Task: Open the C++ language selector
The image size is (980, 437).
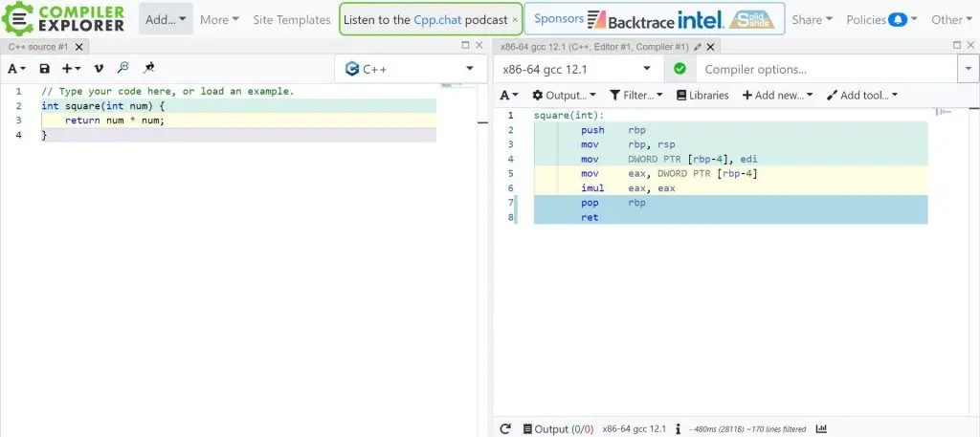Action: coord(411,69)
